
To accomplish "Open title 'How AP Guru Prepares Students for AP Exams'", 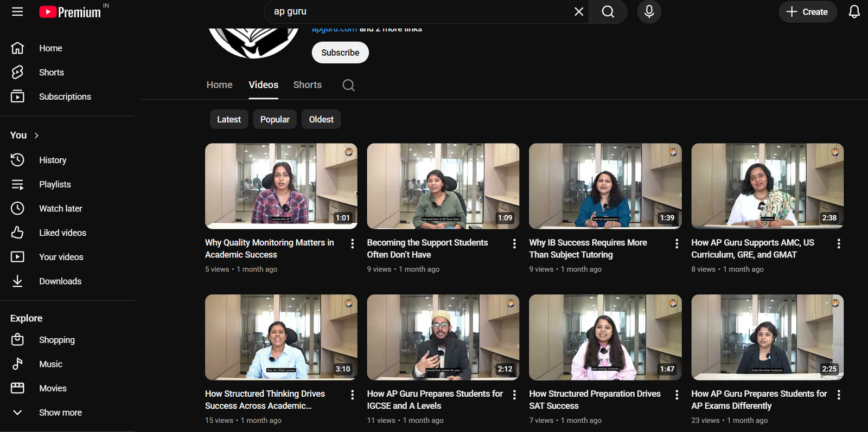I will pos(759,400).
